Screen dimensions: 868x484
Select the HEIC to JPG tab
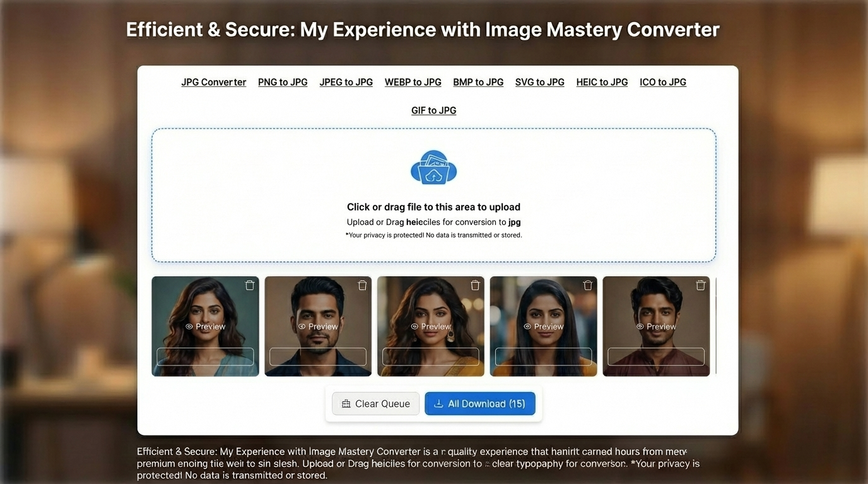point(601,82)
